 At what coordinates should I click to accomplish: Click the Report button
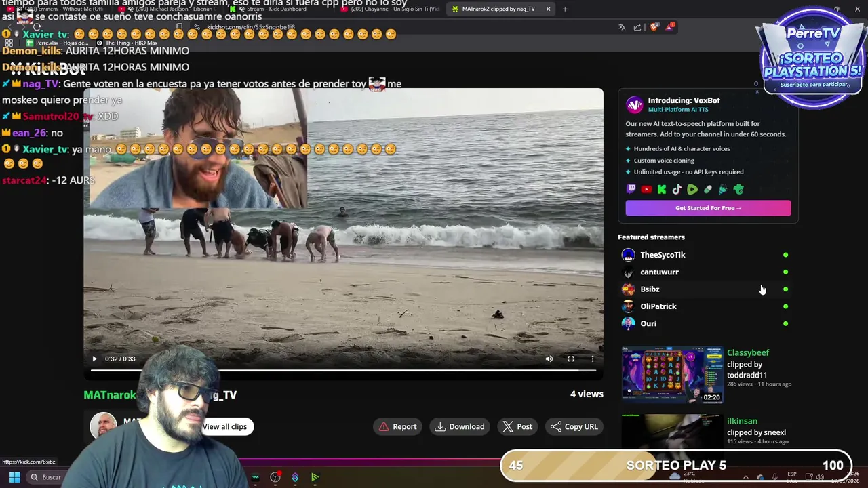pyautogui.click(x=398, y=426)
